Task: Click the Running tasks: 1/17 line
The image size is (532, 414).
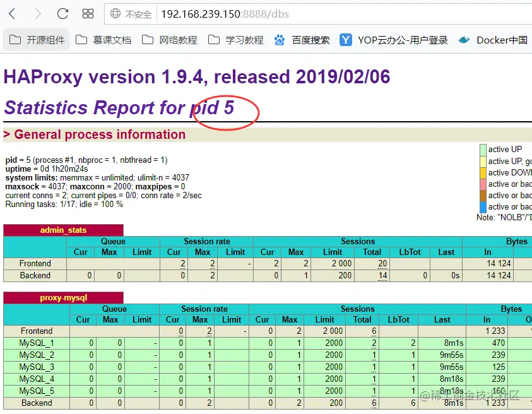Action: pos(64,204)
